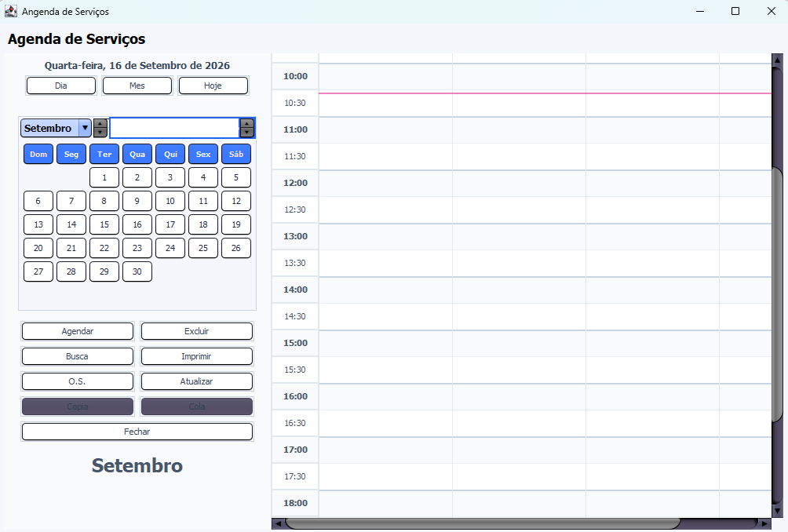Select day 13 in the calendar
Image resolution: width=788 pixels, height=532 pixels.
click(38, 224)
